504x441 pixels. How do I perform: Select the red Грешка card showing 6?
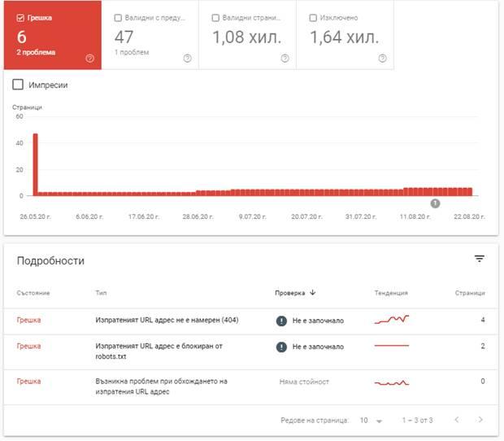coord(53,35)
